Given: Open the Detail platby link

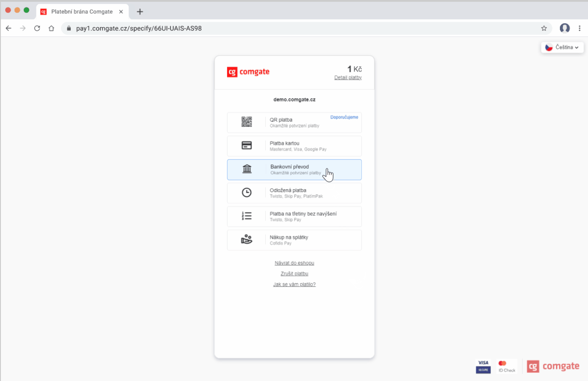Looking at the screenshot, I should coord(348,77).
